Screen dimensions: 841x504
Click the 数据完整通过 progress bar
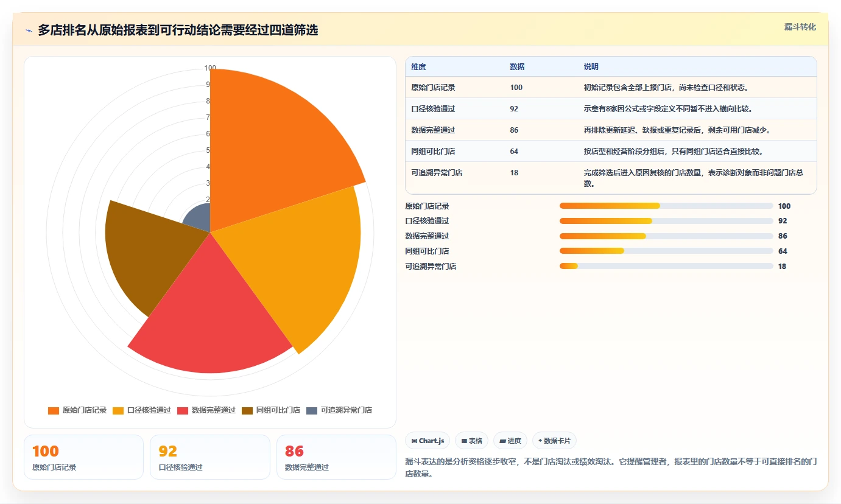[x=666, y=236]
